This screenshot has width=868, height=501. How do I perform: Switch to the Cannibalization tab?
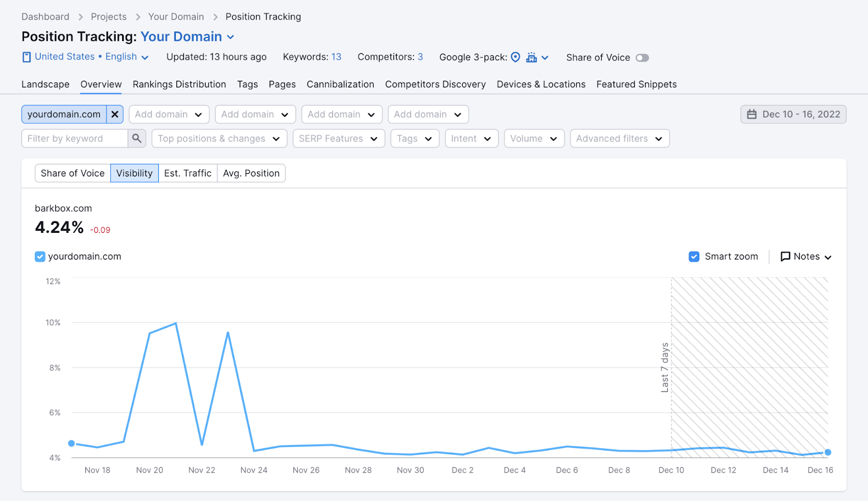[x=340, y=84]
